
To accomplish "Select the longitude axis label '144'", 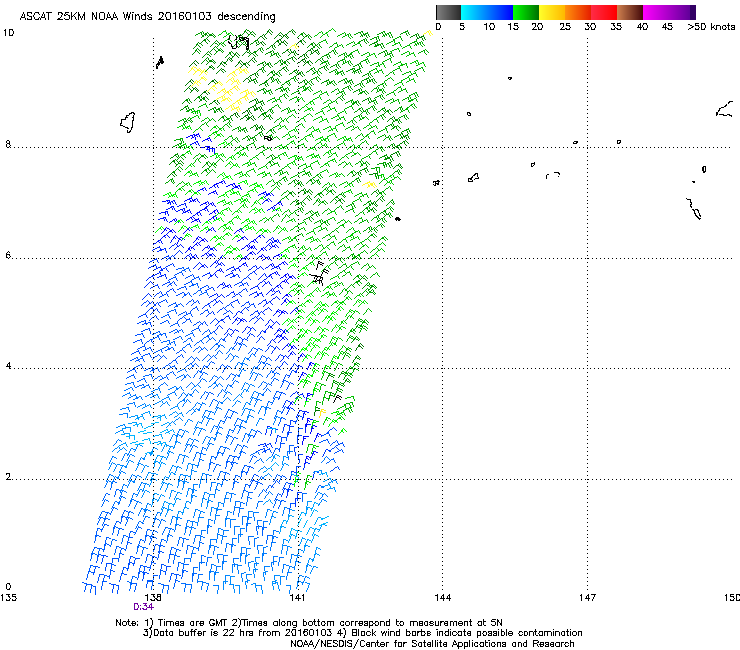I will (443, 598).
